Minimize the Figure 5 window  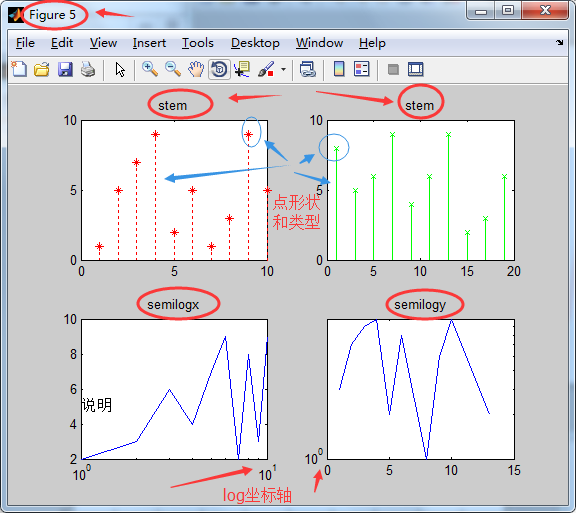480,11
